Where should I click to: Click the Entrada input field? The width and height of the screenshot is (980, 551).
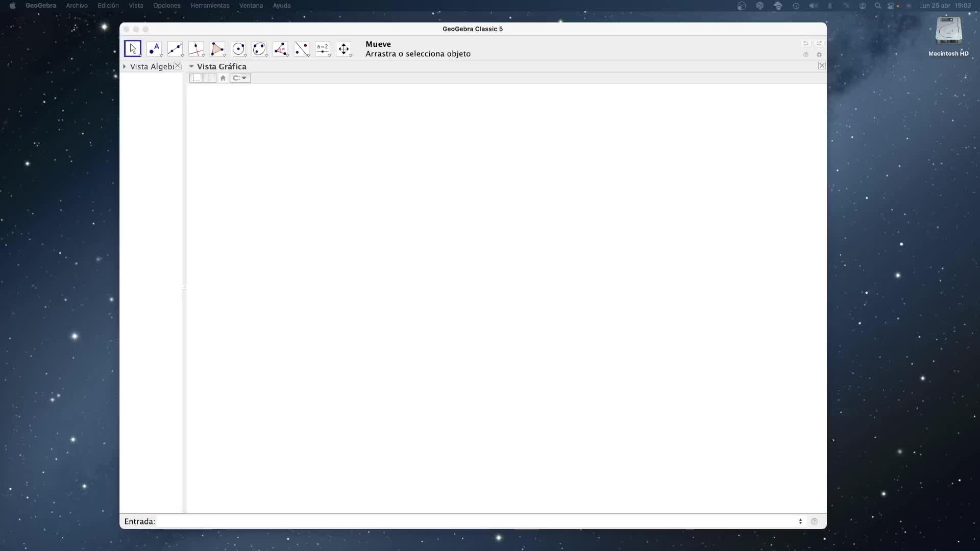click(475, 521)
